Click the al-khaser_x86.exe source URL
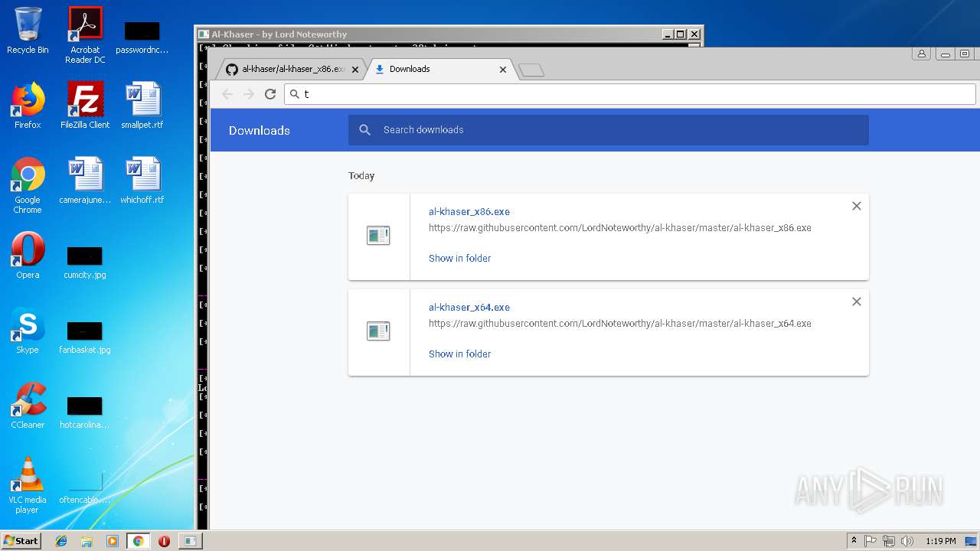The height and width of the screenshot is (551, 980). point(620,228)
